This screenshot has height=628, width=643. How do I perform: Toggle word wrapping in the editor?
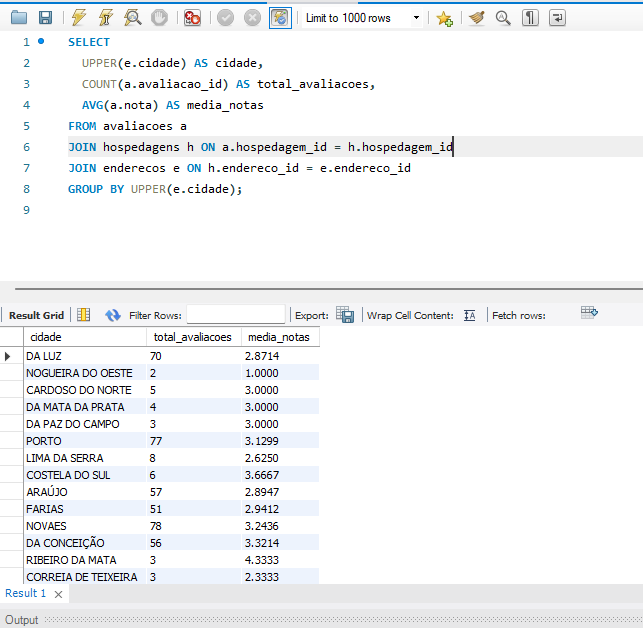point(557,18)
